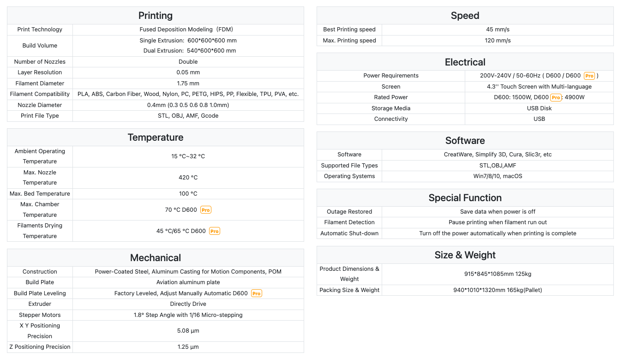
Task: Select the Electrical section header
Action: click(x=465, y=62)
